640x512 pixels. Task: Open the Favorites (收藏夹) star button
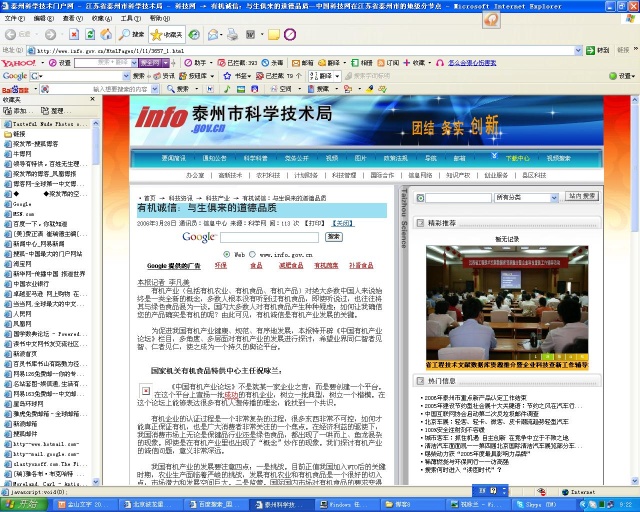click(166, 34)
